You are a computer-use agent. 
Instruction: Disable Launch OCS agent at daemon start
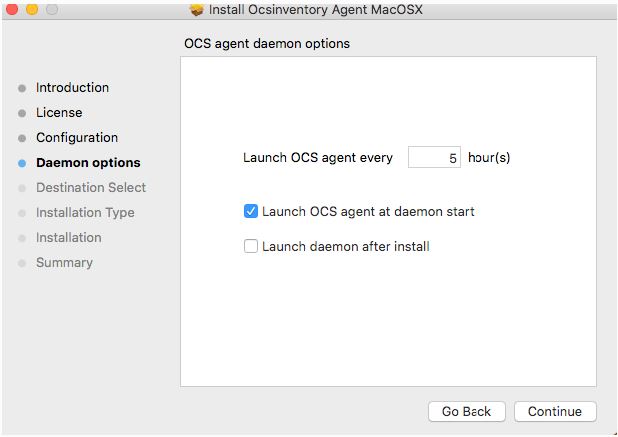(251, 211)
